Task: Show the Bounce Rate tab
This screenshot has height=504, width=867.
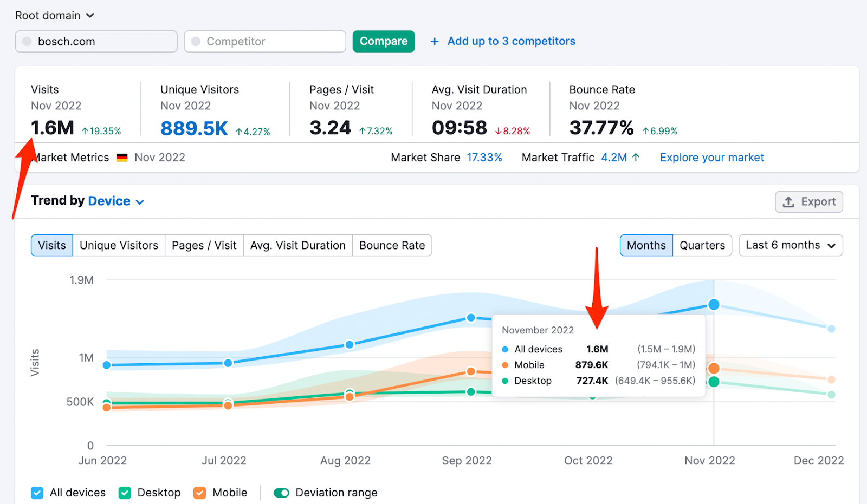Action: click(392, 245)
